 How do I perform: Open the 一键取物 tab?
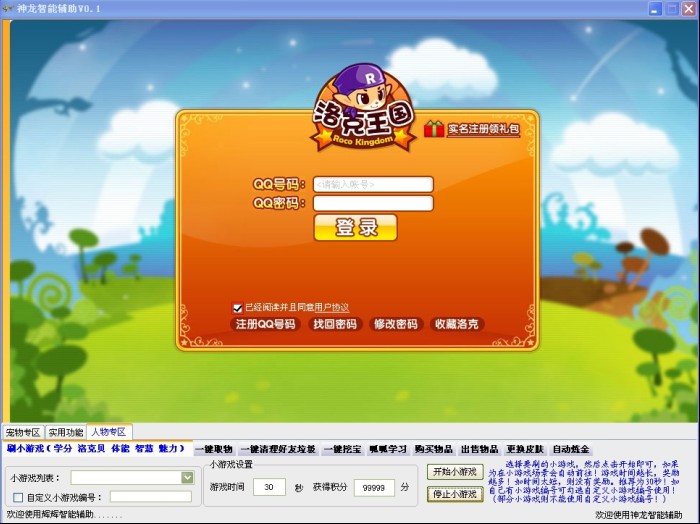coord(214,449)
